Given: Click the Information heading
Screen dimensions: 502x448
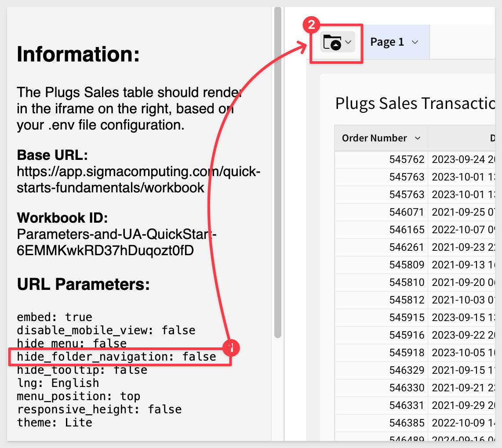Looking at the screenshot, I should (78, 54).
